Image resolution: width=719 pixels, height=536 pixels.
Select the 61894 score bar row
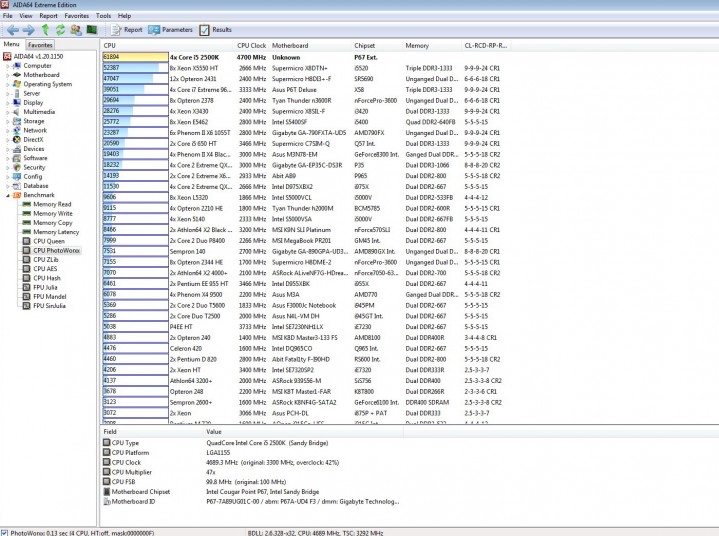pos(136,57)
